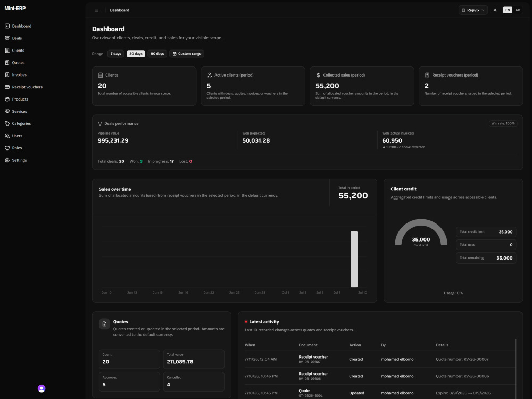
Task: Open the Categories tag icon
Action: click(7, 124)
